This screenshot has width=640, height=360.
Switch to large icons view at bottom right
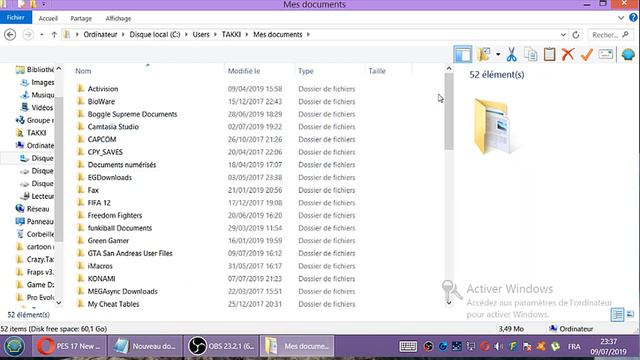pyautogui.click(x=631, y=314)
